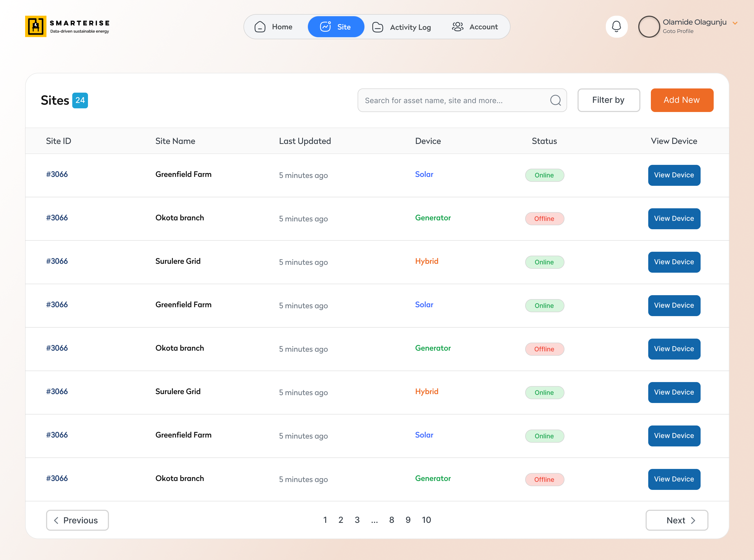Screen dimensions: 754x560
Task: Click first Greenfield Farm site name
Action: [183, 174]
